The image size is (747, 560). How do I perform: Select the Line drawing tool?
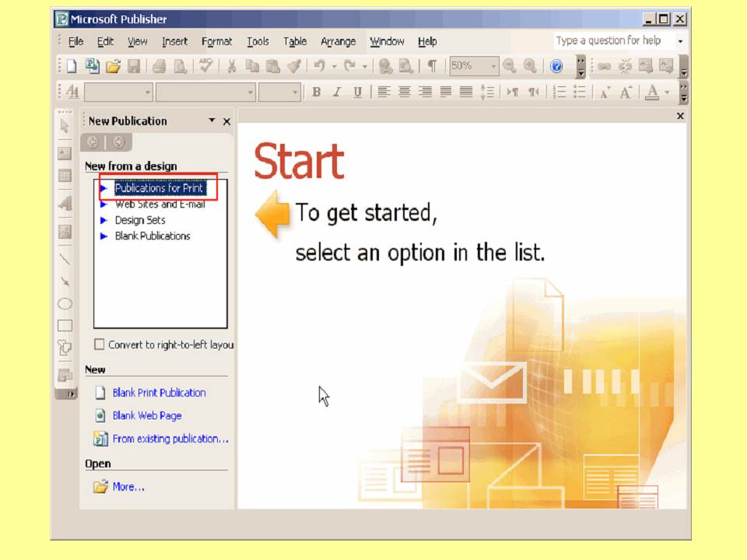click(65, 259)
